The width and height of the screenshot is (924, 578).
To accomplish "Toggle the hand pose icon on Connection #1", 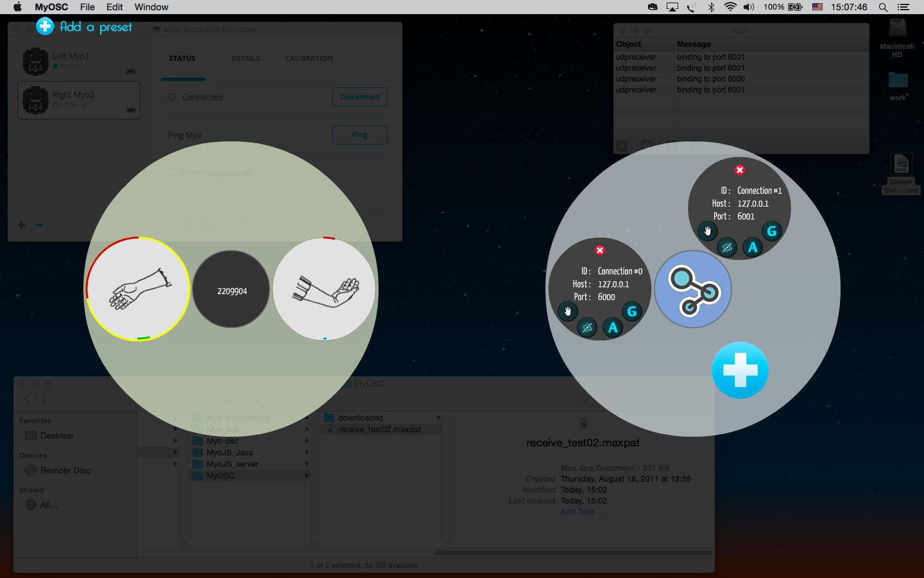I will tap(708, 231).
